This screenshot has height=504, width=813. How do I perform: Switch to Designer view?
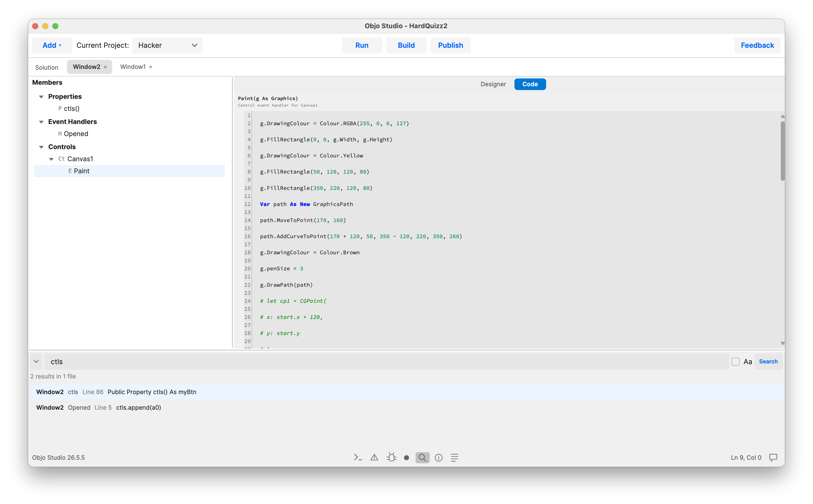point(493,84)
